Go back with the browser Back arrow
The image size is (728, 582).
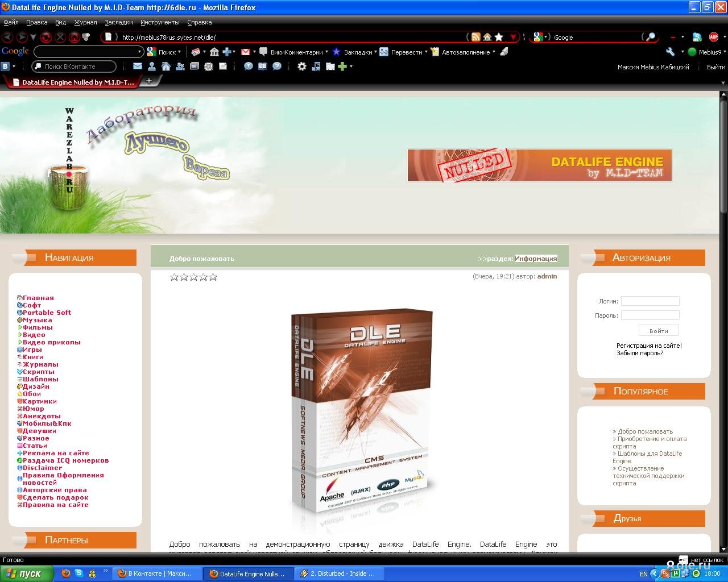(7, 37)
